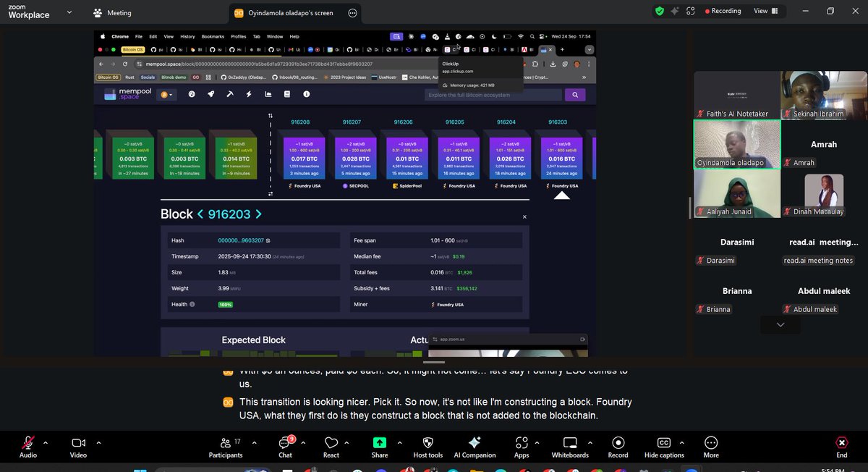This screenshot has width=868, height=472.
Task: Select Oyindamola oladapo's video tile
Action: 737,144
